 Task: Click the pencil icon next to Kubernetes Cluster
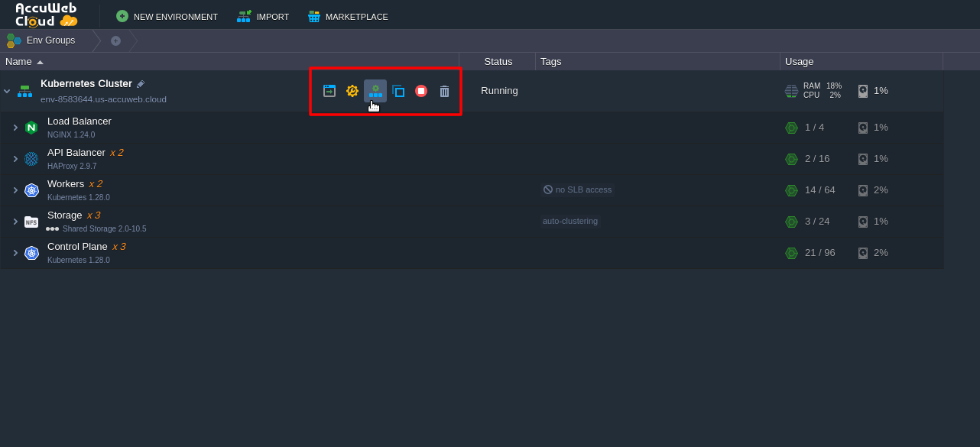(141, 84)
